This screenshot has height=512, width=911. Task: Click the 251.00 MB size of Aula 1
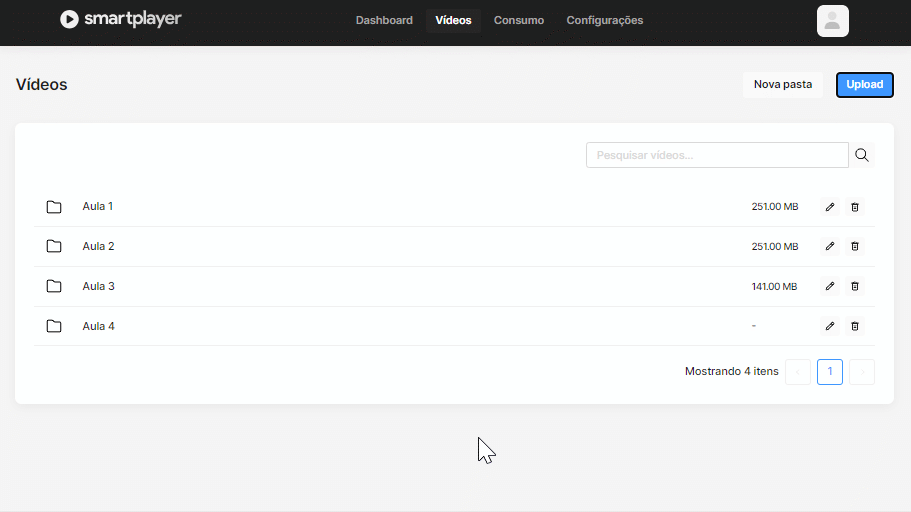[774, 207]
